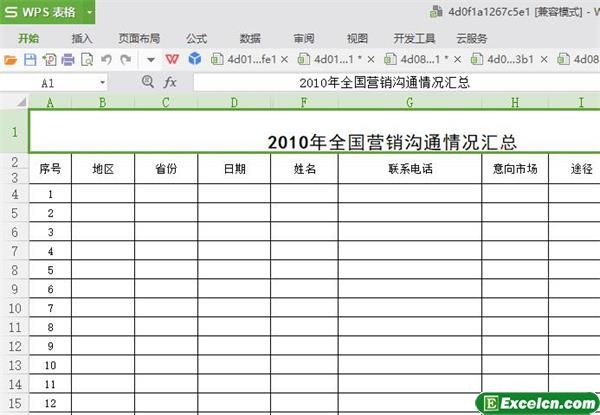The height and width of the screenshot is (415, 600).
Task: Select the 联系电话 header cell
Action: coord(410,168)
